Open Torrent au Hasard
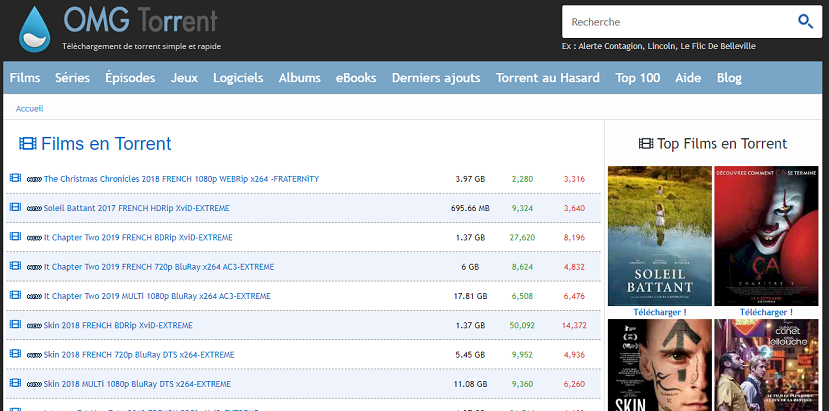 [x=548, y=78]
